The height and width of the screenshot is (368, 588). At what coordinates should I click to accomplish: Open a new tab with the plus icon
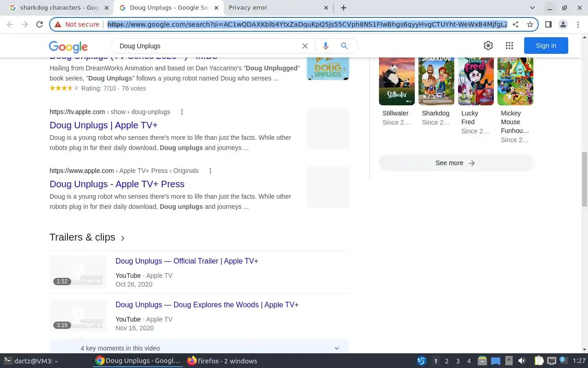tap(343, 8)
